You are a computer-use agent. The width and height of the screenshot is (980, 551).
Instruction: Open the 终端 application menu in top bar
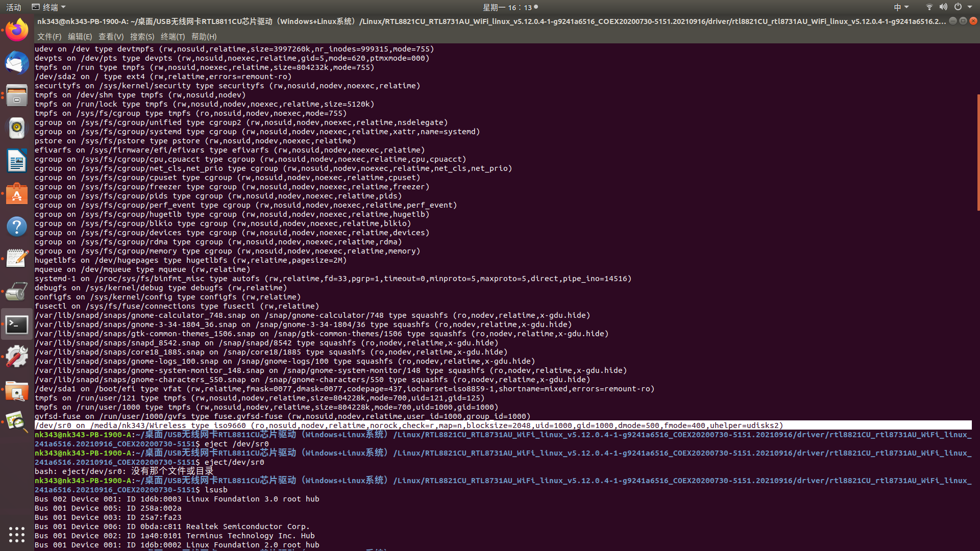50,7
